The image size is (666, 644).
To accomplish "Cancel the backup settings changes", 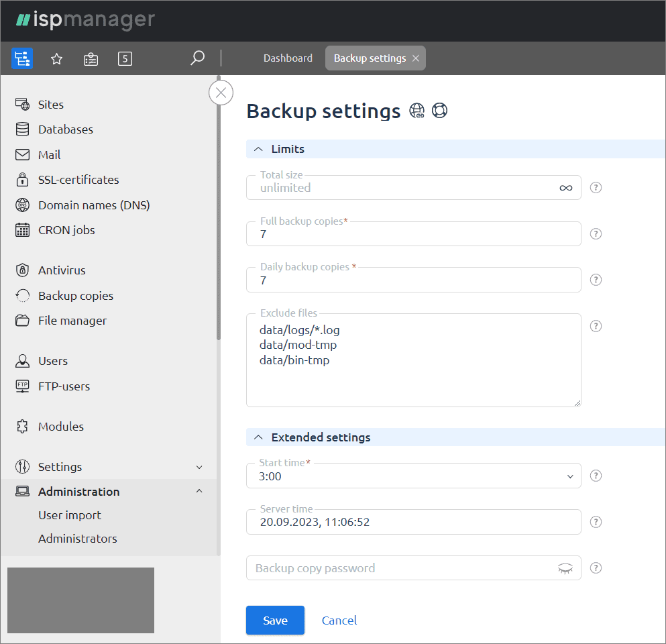I will 339,620.
